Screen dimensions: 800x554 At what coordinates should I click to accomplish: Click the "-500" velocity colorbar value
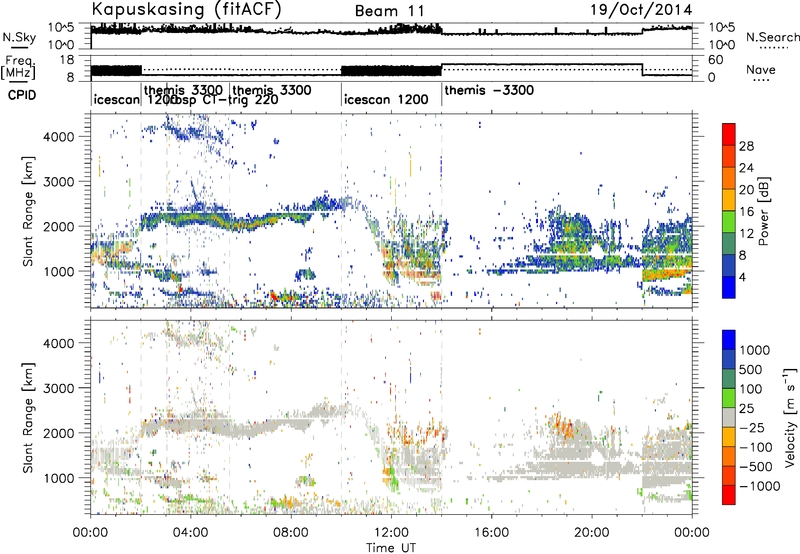click(x=756, y=467)
